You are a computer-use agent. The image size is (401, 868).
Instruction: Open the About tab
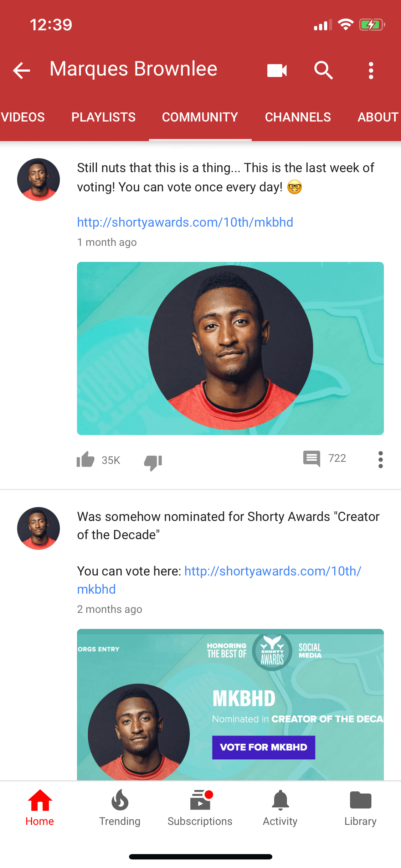click(378, 117)
